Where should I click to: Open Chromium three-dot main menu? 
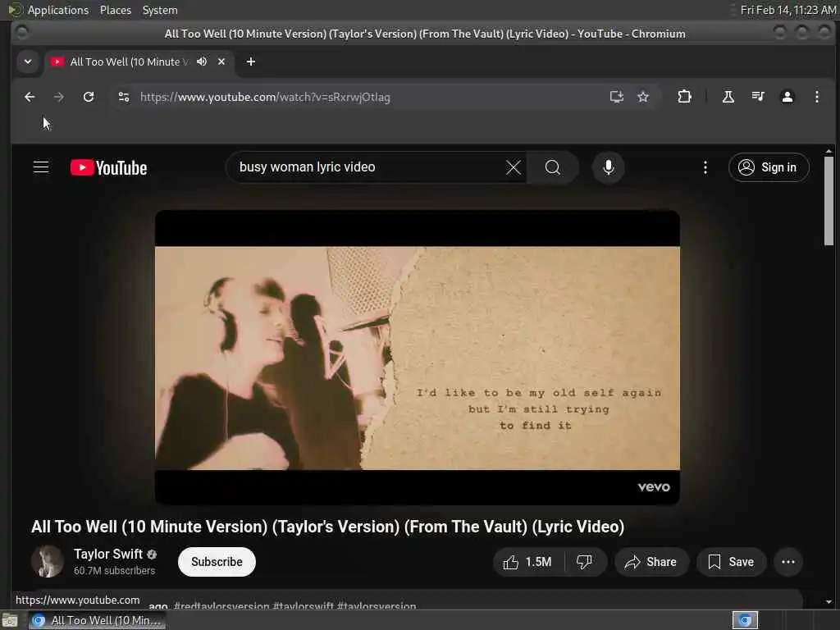coord(816,97)
